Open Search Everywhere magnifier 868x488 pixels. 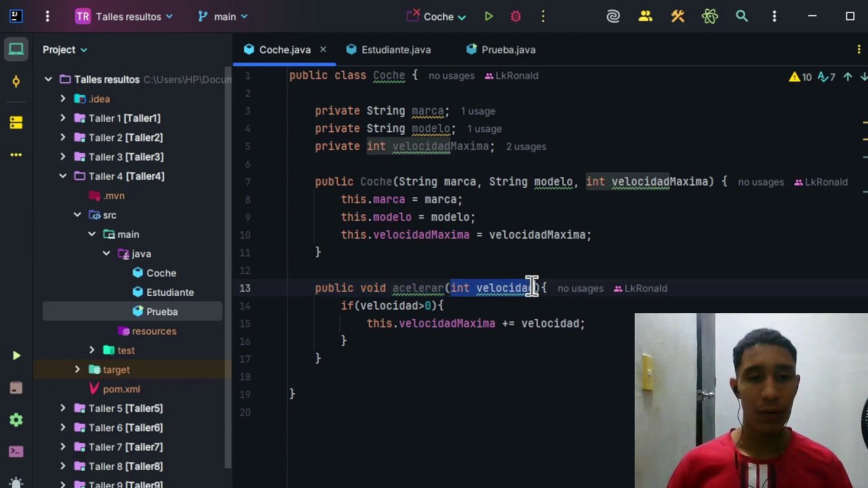[x=742, y=16]
